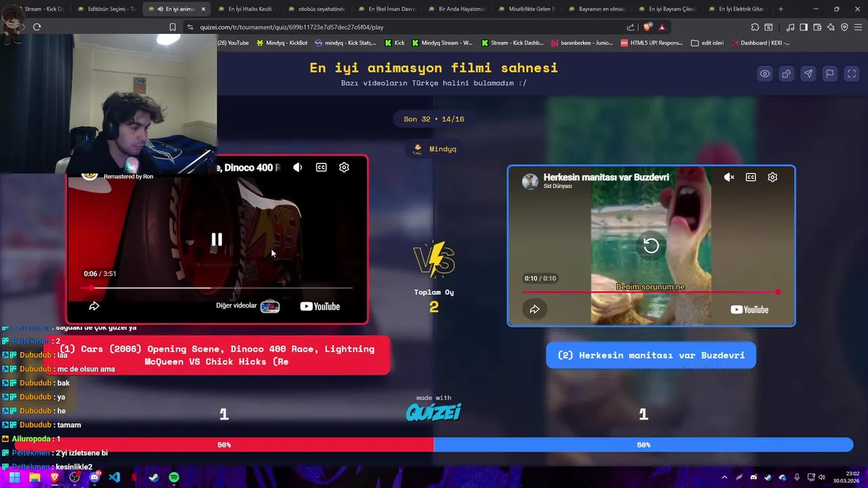Open a new browser tab

click(781, 9)
